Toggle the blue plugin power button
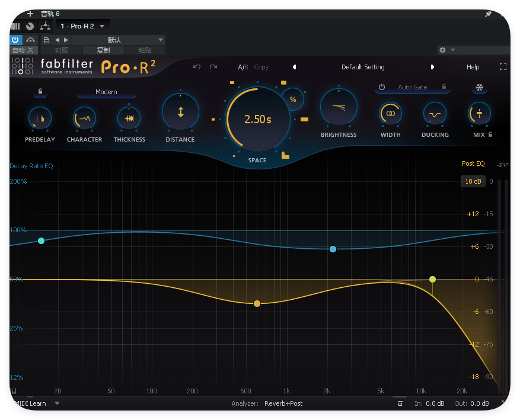 click(x=15, y=40)
